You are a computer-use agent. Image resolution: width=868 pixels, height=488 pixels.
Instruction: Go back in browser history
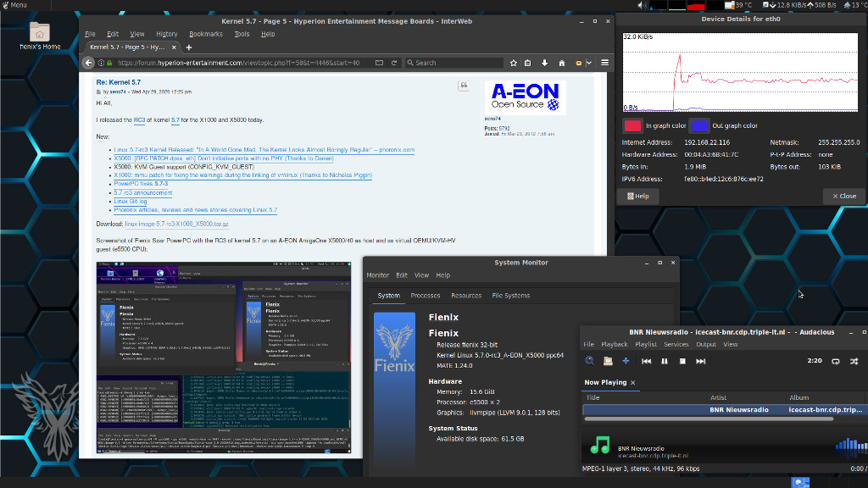[88, 63]
